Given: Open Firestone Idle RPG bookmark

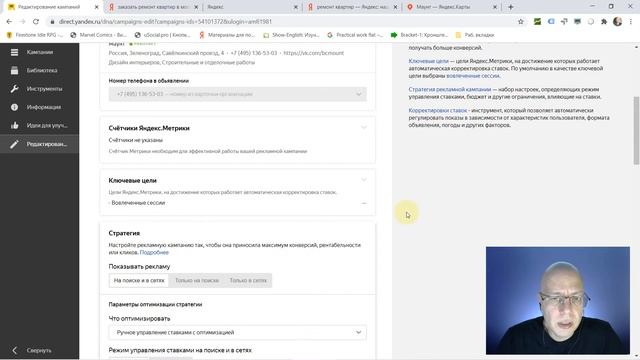Looking at the screenshot, I should coord(34,35).
